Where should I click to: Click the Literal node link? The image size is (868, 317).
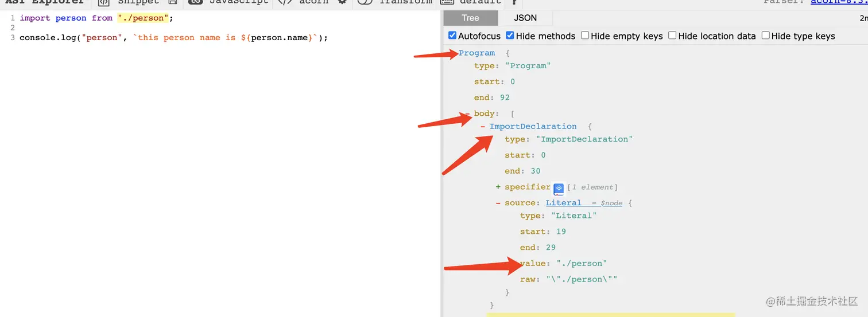564,203
